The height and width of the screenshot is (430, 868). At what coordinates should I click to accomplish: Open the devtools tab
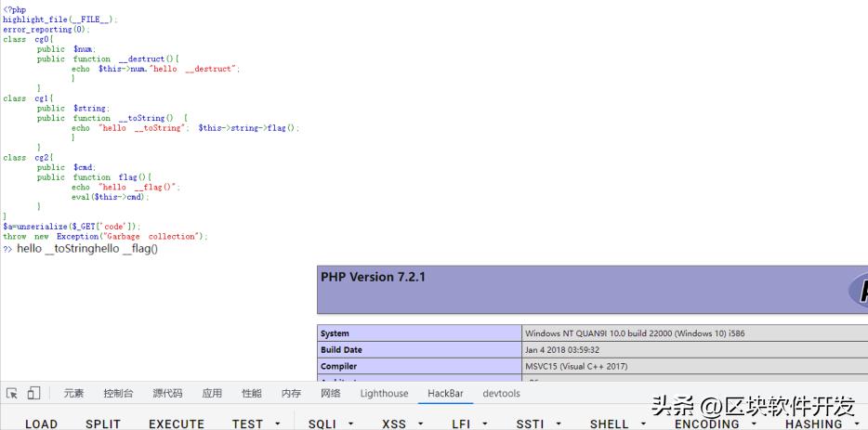click(502, 394)
